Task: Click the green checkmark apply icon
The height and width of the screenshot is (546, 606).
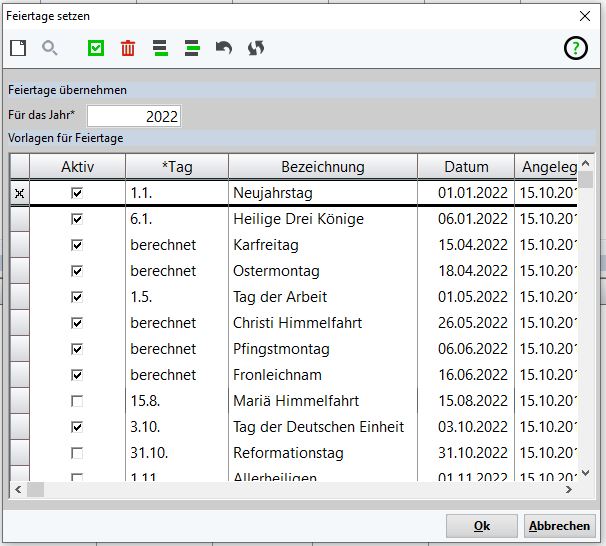Action: (x=96, y=48)
